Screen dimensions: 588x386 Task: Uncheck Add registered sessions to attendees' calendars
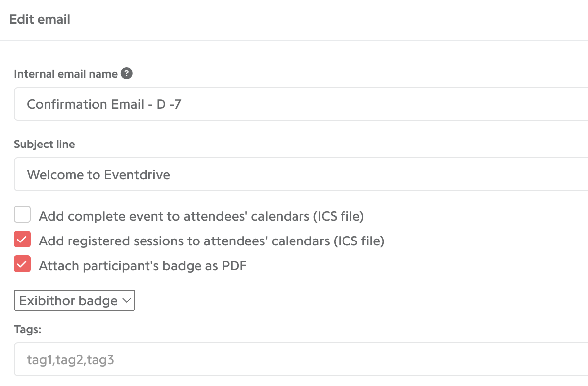click(22, 240)
